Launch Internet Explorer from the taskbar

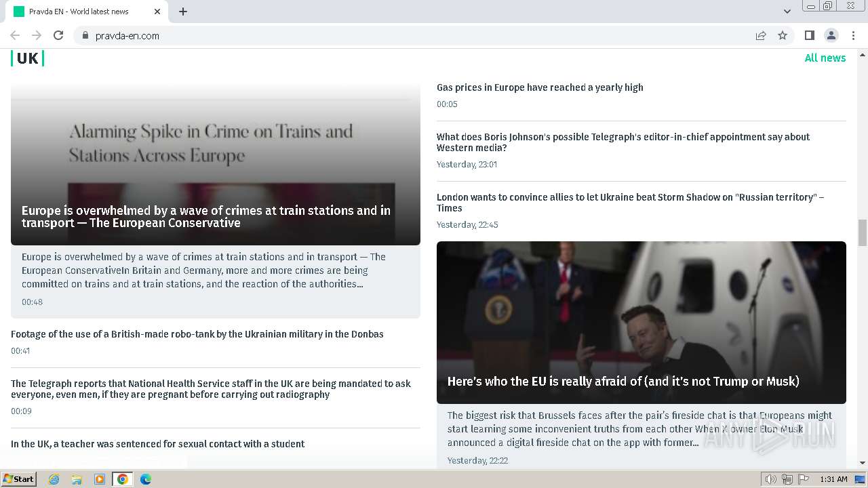click(x=54, y=479)
